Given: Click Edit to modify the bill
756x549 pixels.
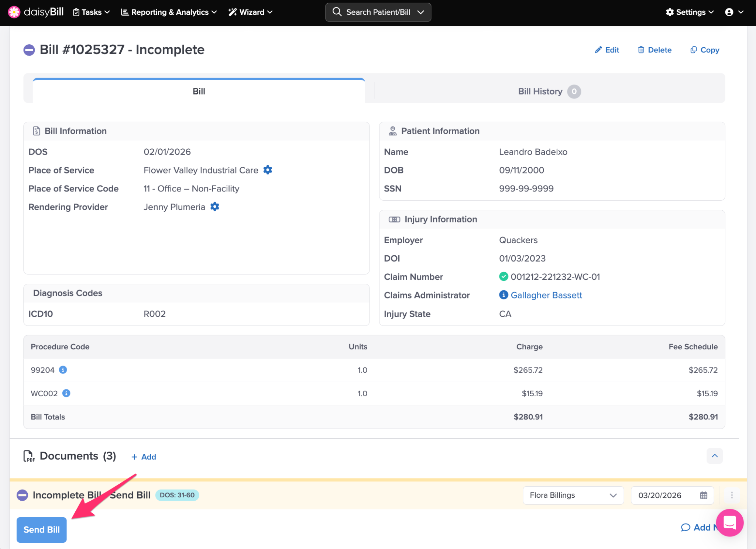Looking at the screenshot, I should click(607, 50).
